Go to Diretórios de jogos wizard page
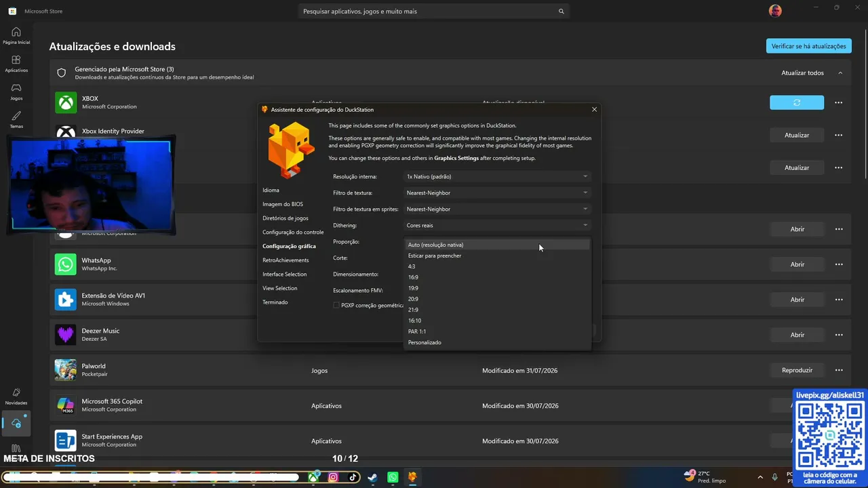 pos(285,218)
